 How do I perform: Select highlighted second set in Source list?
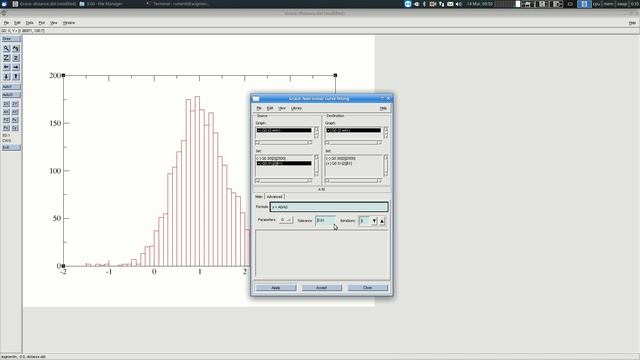[284, 163]
